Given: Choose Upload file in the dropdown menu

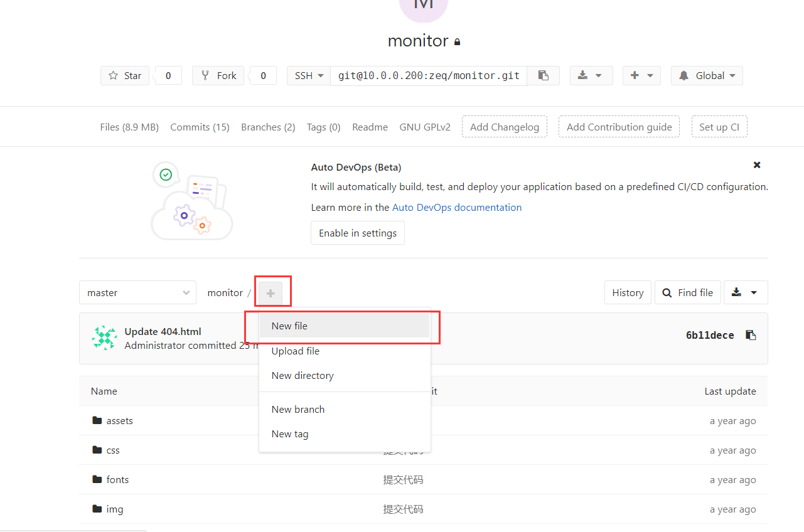Looking at the screenshot, I should (x=296, y=351).
